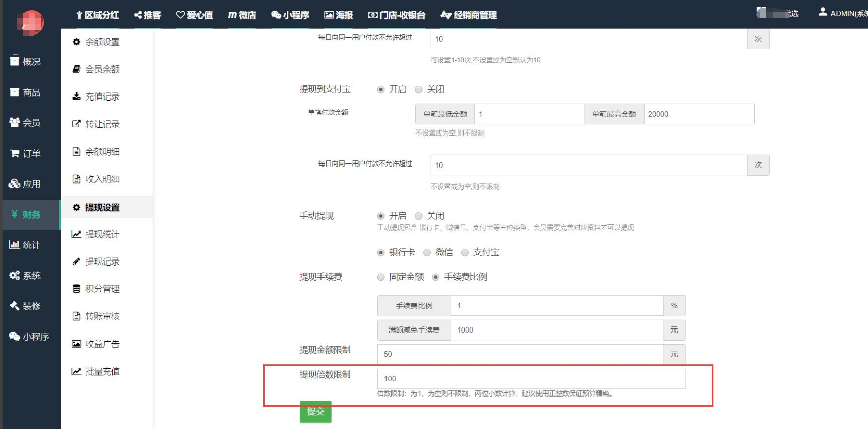The width and height of the screenshot is (868, 429).
Task: Open the 统计 bar chart icon
Action: click(14, 245)
